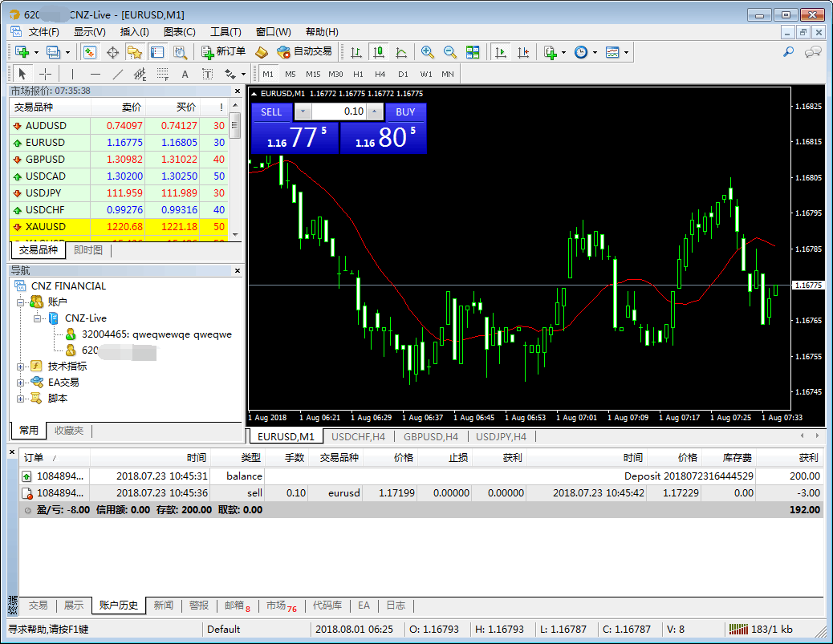Open the 交易 terminal tab
This screenshot has height=644, width=833.
(39, 606)
